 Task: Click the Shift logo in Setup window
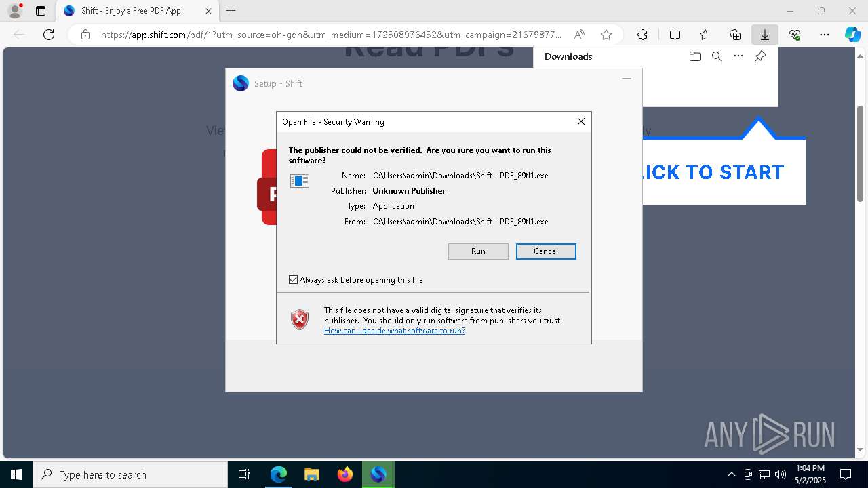(241, 83)
